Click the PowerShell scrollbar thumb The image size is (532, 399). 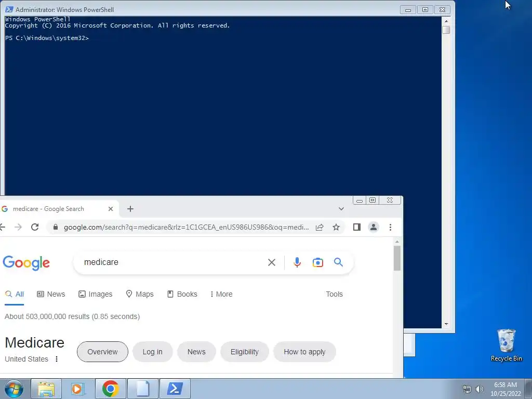pos(446,30)
